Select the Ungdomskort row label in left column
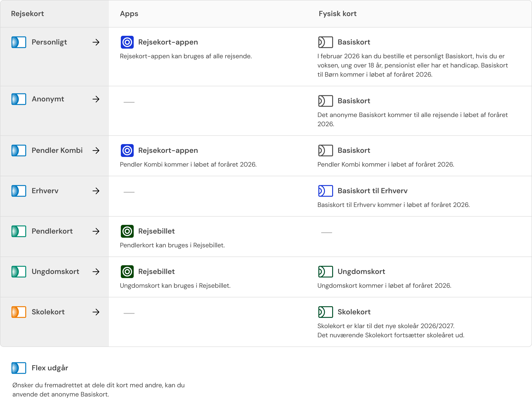The image size is (532, 413). (x=55, y=272)
